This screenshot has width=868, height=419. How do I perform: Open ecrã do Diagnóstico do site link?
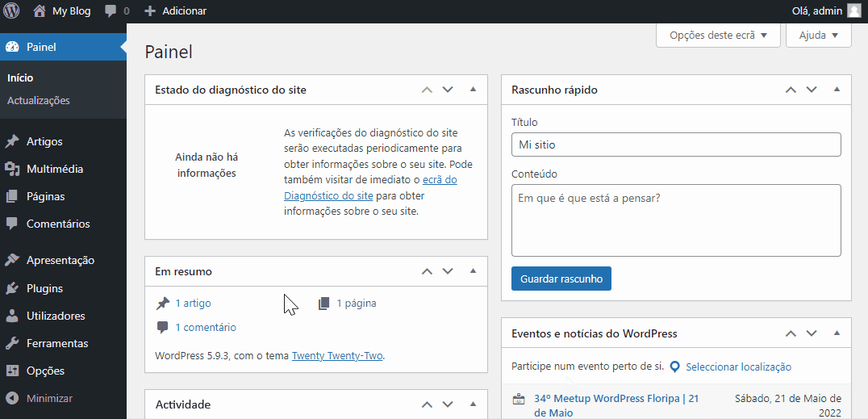click(370, 188)
